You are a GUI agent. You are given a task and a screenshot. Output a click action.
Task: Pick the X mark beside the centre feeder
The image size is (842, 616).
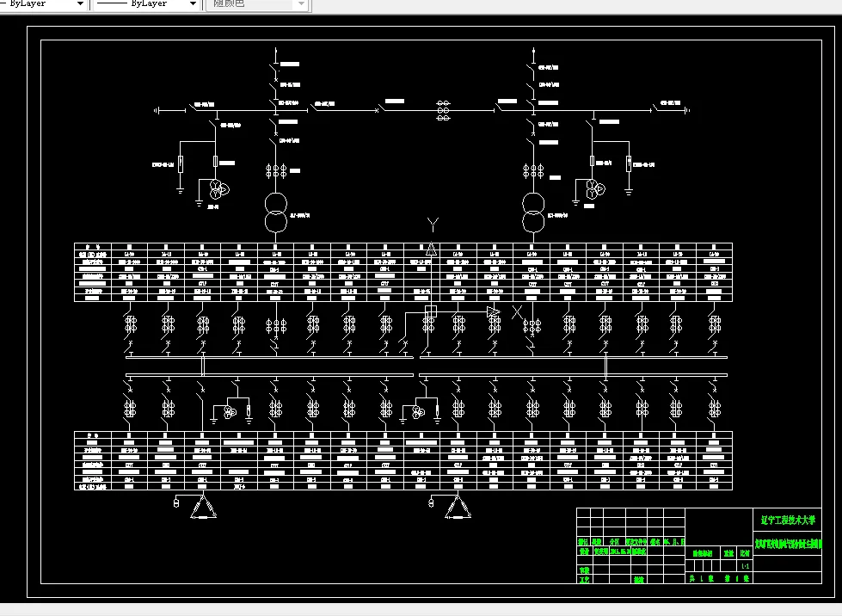(x=517, y=312)
